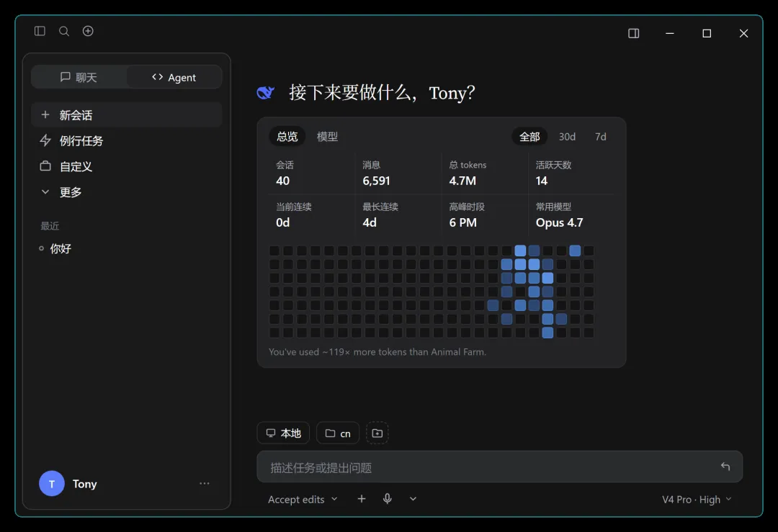Open the Accept edits dropdown

pos(303,500)
